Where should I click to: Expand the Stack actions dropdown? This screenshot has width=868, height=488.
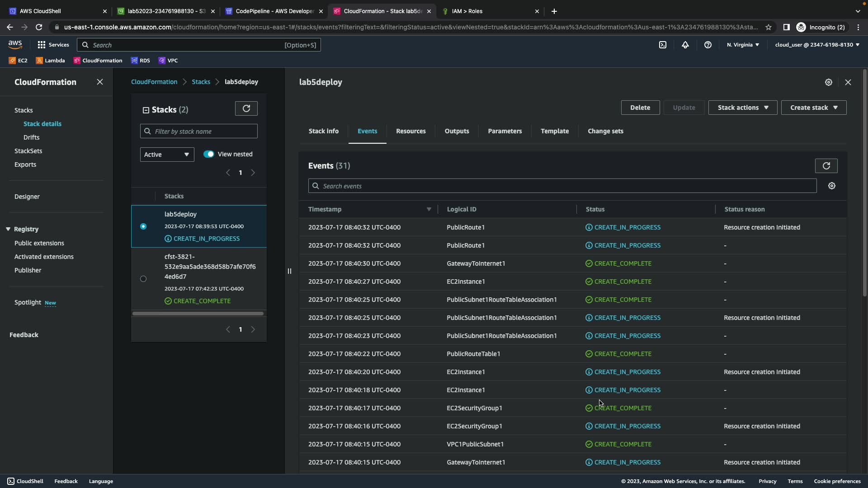pyautogui.click(x=742, y=108)
